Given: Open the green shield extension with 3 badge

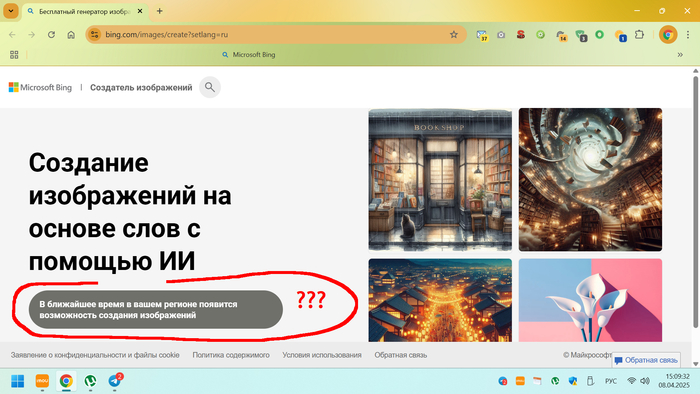Looking at the screenshot, I should point(581,35).
